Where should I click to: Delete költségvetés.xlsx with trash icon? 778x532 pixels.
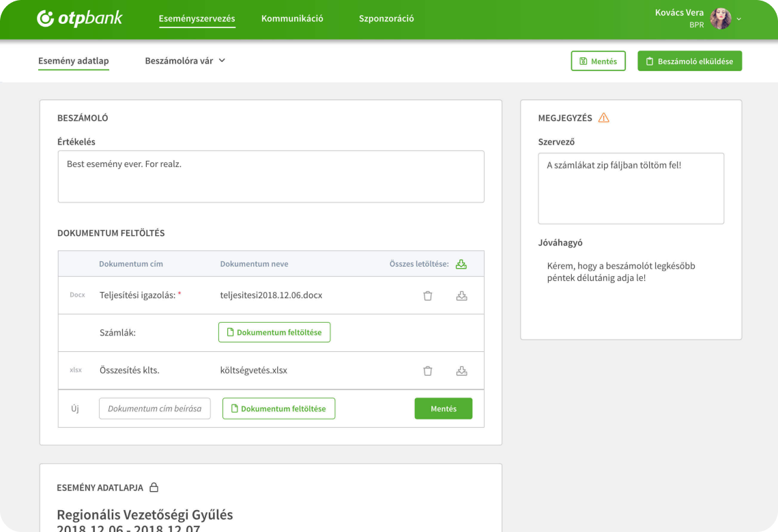point(428,371)
